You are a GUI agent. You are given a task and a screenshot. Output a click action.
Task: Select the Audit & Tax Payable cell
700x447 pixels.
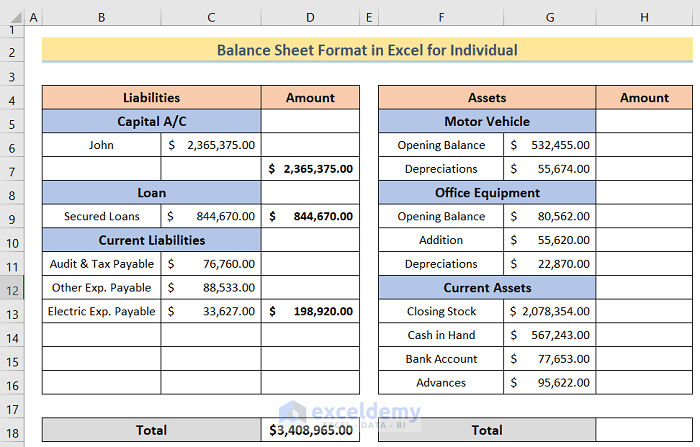tap(101, 264)
